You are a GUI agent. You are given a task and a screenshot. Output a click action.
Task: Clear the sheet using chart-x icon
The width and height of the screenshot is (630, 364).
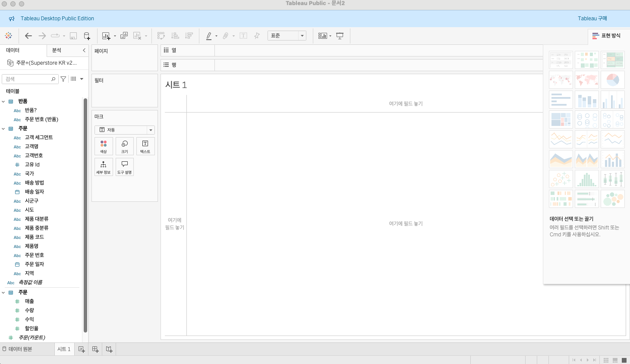[137, 36]
